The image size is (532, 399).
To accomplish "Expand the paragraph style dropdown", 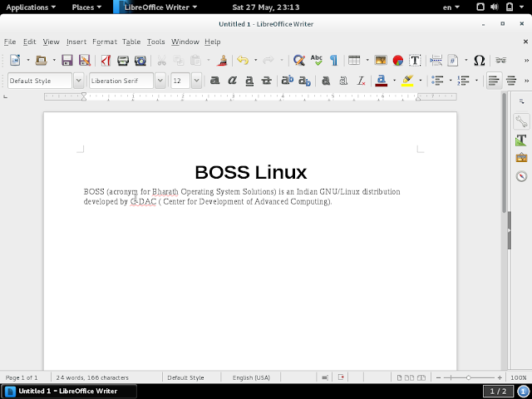I will (x=78, y=81).
